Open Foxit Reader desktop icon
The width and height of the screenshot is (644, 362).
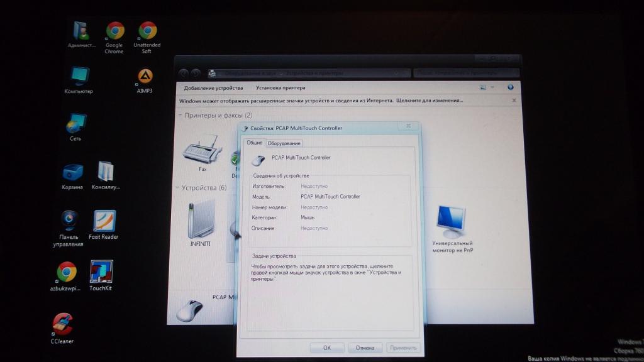coord(104,222)
